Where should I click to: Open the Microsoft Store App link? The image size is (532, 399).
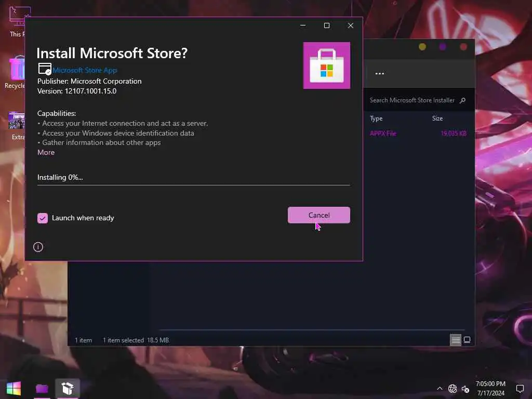tap(85, 70)
